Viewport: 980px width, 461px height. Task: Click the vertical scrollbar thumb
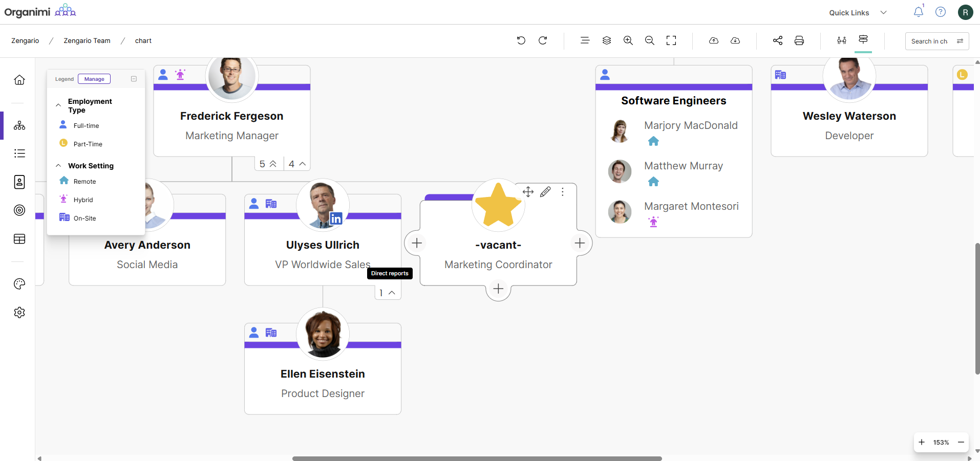pos(977,309)
